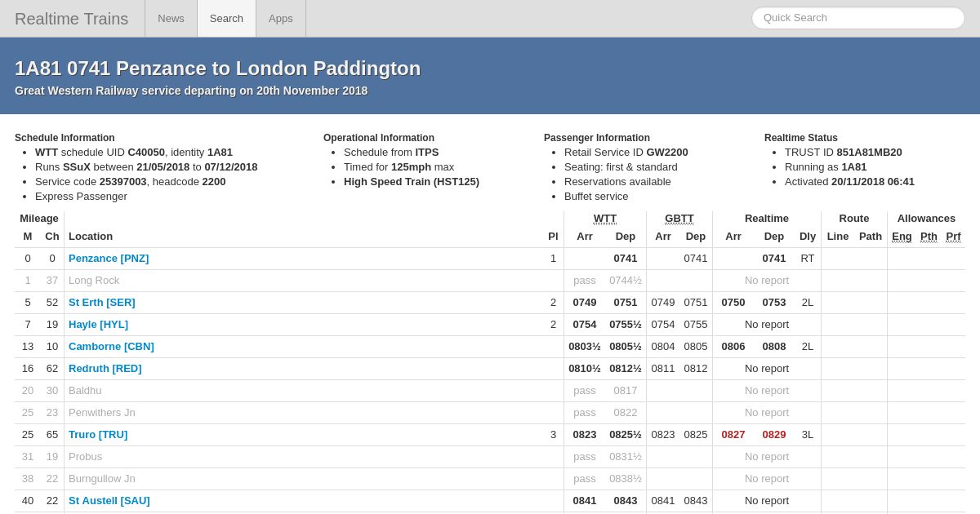This screenshot has height=514, width=980.
Task: Click St Erth's realtime departure 0753
Action: [x=774, y=303]
